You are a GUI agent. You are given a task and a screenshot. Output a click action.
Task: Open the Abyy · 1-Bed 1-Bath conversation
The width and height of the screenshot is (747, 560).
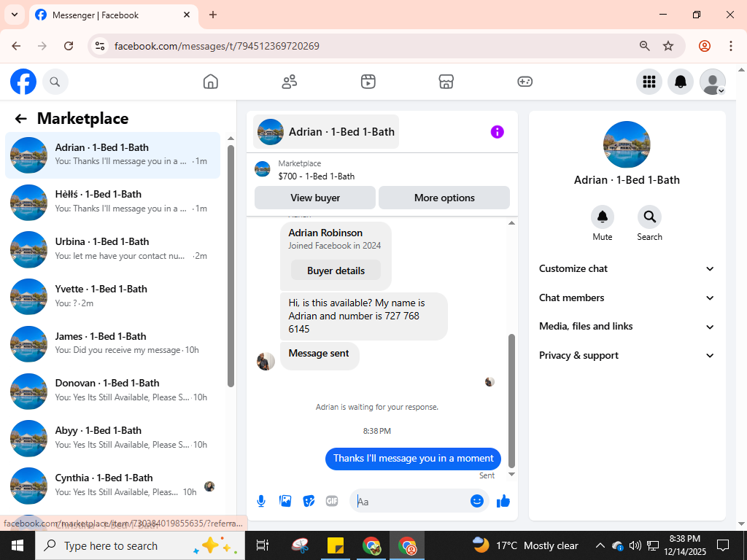112,437
